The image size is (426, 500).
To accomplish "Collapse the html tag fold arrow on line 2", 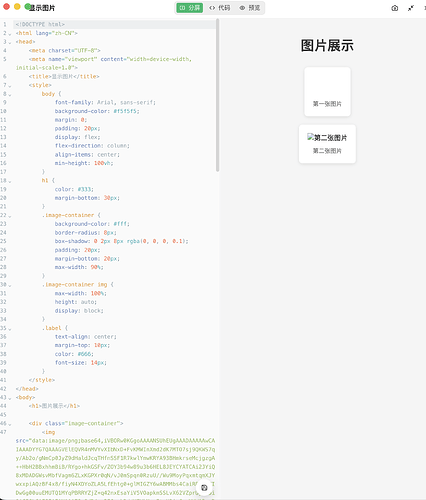I will [x=10, y=34].
